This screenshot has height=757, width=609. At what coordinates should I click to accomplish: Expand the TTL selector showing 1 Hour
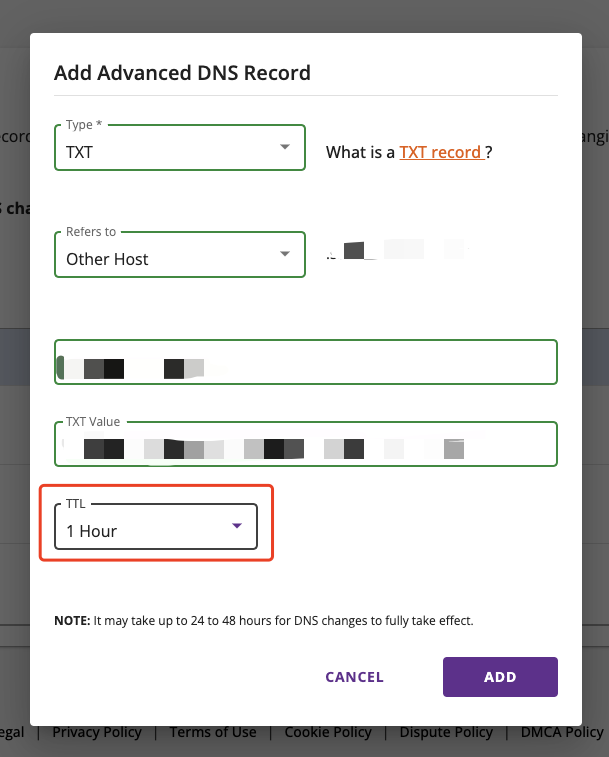tap(156, 527)
